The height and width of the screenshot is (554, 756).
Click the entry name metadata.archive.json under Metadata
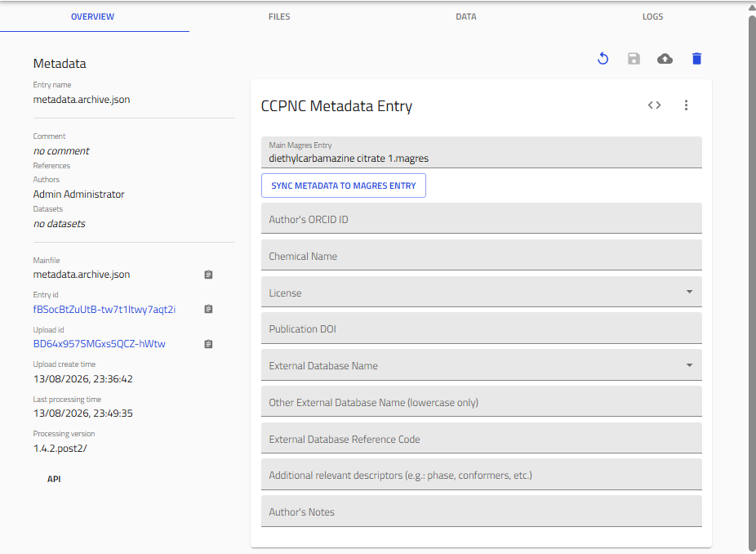(x=82, y=100)
